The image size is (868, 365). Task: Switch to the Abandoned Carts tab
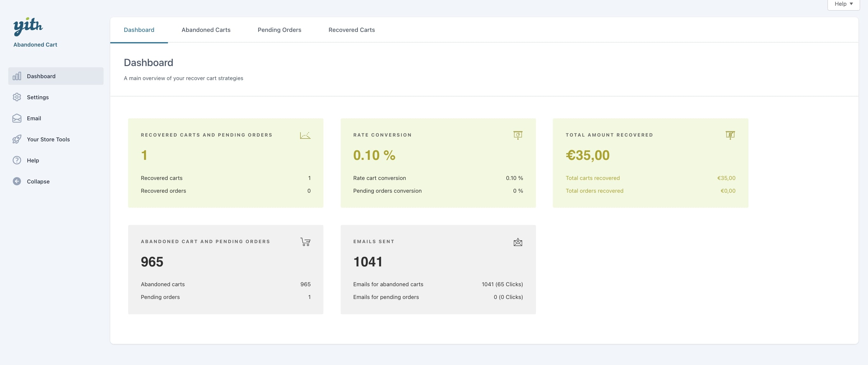coord(206,30)
